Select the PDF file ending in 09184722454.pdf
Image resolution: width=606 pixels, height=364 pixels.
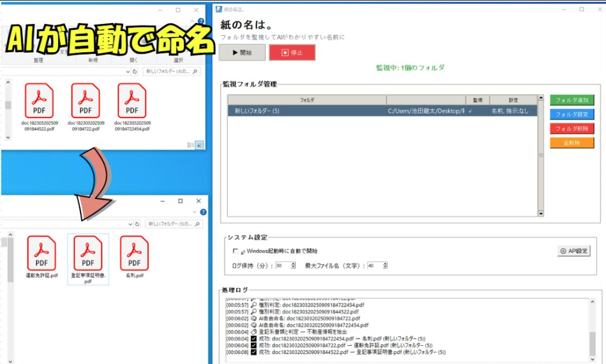click(x=132, y=101)
